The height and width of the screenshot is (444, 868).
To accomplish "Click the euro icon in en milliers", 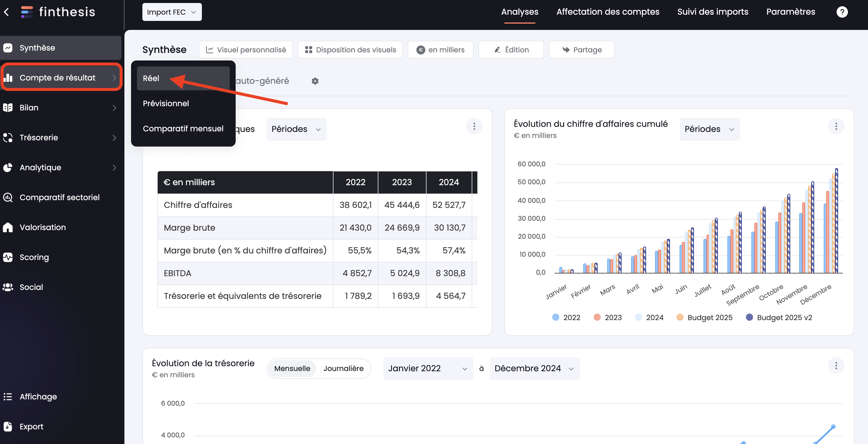I will 421,50.
